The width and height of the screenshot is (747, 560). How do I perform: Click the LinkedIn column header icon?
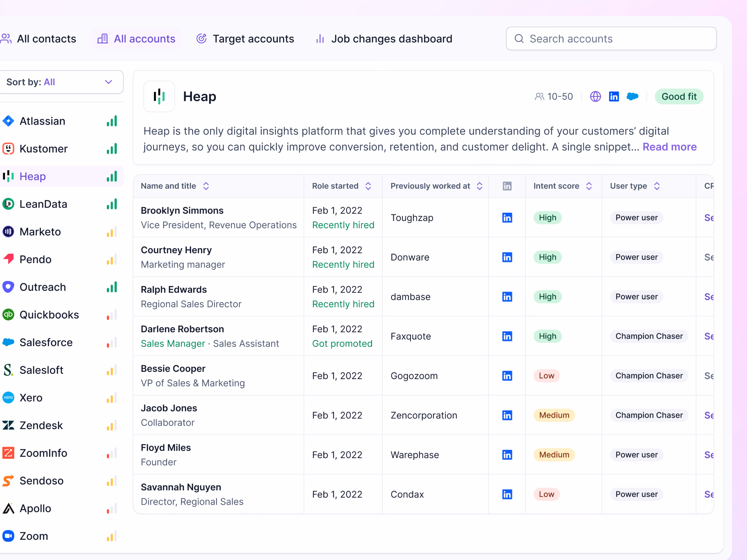tap(507, 186)
